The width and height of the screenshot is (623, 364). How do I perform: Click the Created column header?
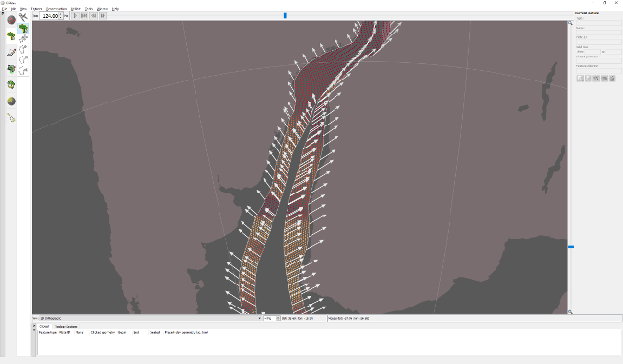[154, 333]
